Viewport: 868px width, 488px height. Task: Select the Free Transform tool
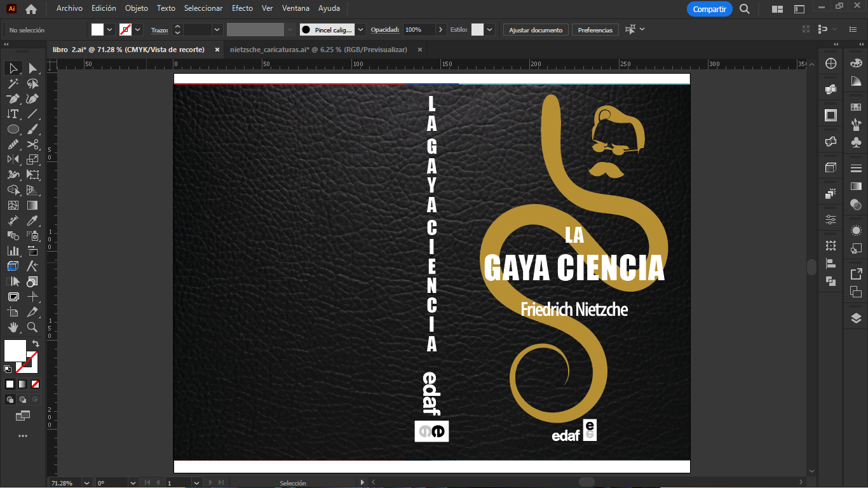pos(32,175)
